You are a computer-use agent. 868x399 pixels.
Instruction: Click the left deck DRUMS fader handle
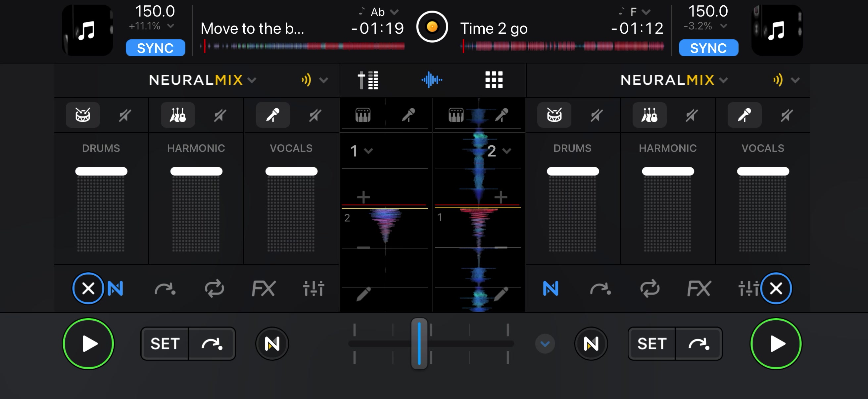point(101,171)
